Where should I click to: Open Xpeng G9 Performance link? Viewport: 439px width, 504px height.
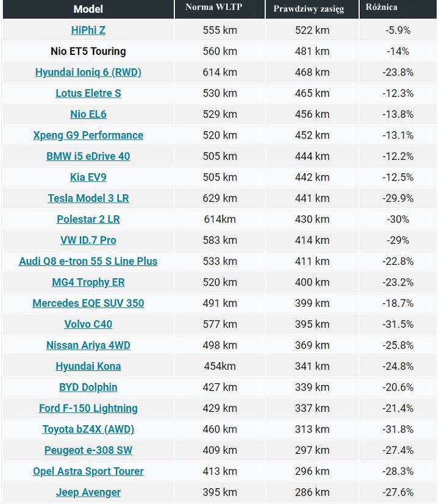coord(88,135)
